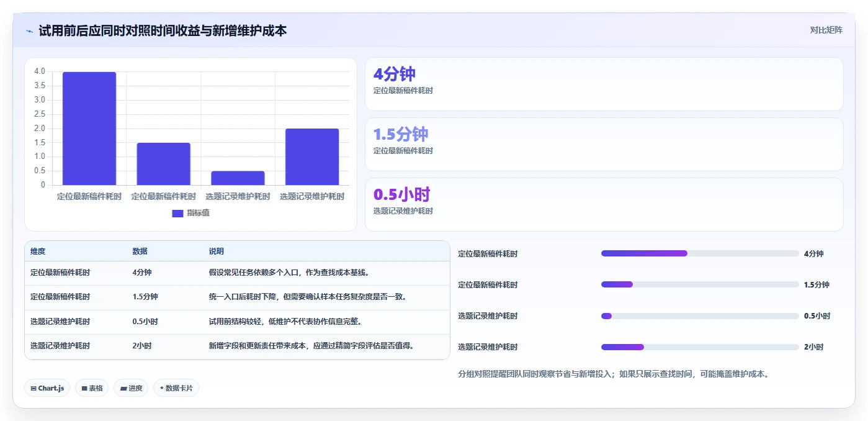Click the 4分钟 progress bar
The height and width of the screenshot is (421, 868).
tap(700, 253)
